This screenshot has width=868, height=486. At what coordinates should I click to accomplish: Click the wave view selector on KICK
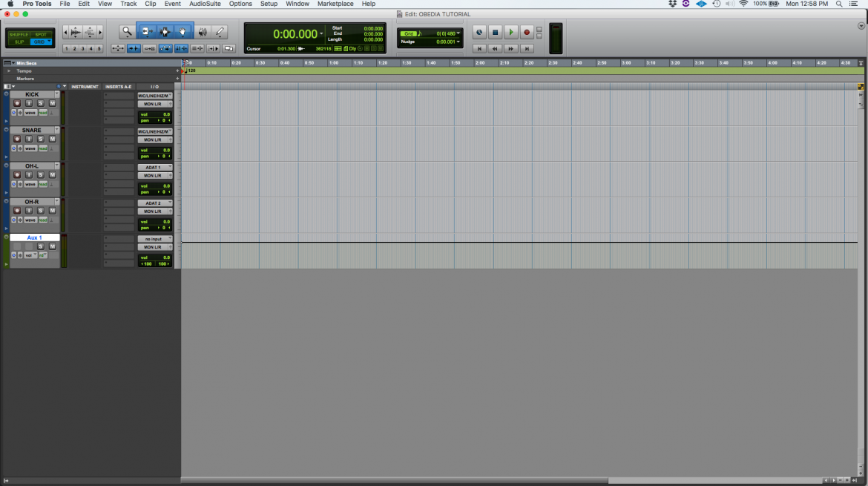click(x=30, y=112)
